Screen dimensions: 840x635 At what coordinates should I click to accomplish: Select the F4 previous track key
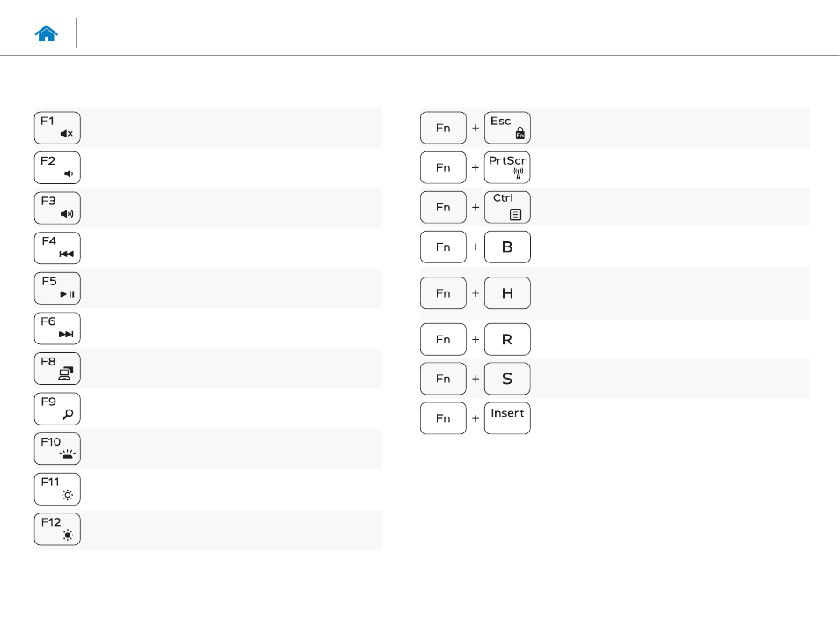tap(57, 248)
